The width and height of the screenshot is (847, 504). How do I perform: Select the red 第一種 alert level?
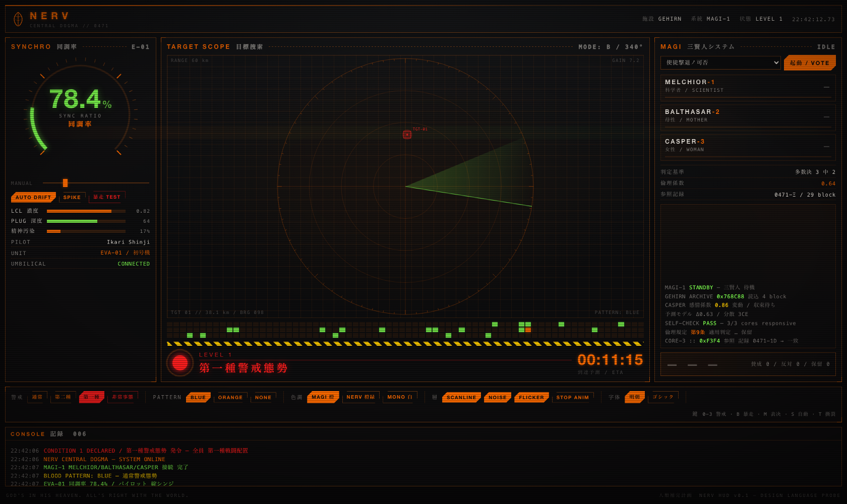coord(92,397)
